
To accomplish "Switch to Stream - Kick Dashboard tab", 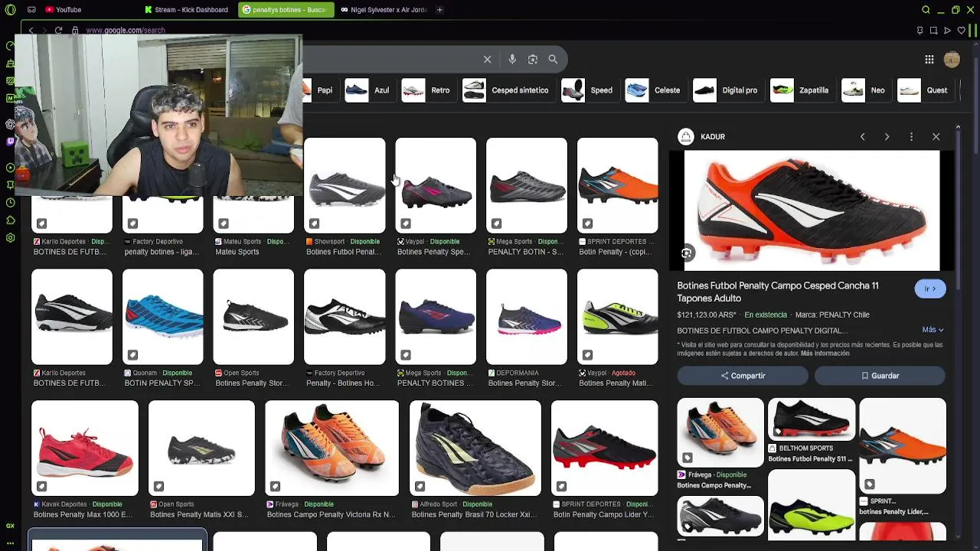I will pos(187,10).
